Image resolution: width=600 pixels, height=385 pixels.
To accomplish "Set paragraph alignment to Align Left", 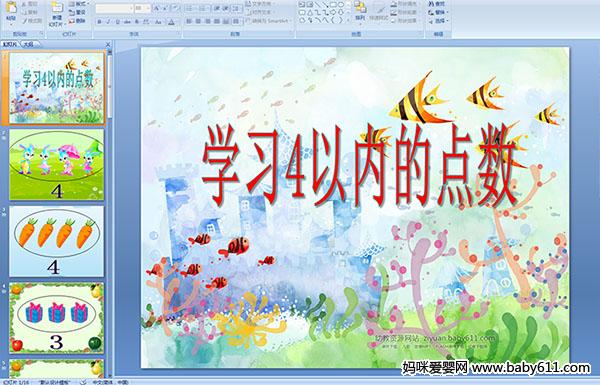I will 189,21.
